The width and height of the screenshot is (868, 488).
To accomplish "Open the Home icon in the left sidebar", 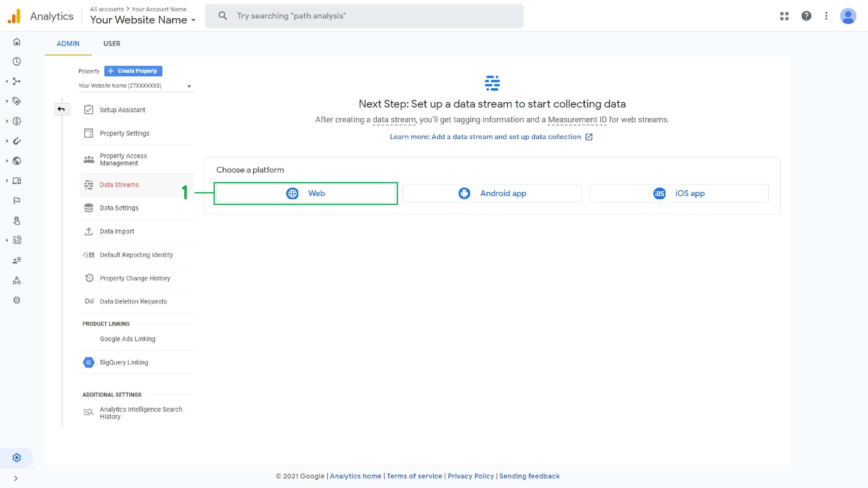I will pyautogui.click(x=16, y=41).
